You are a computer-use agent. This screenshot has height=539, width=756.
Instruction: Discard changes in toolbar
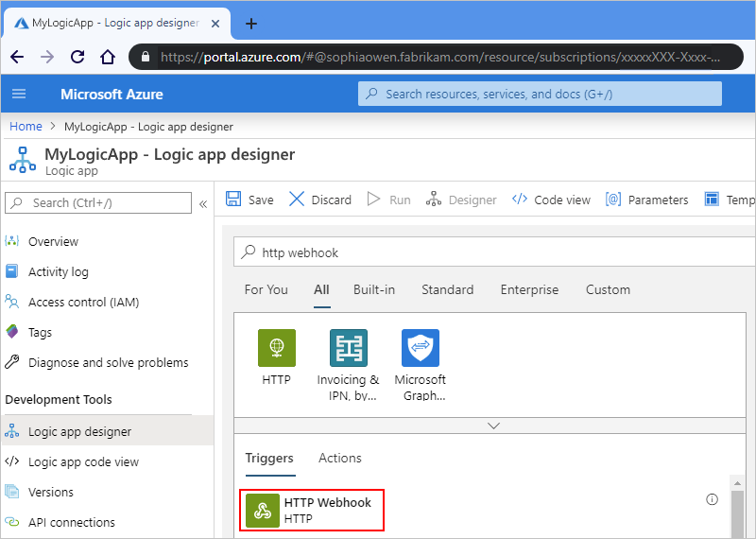(x=320, y=200)
